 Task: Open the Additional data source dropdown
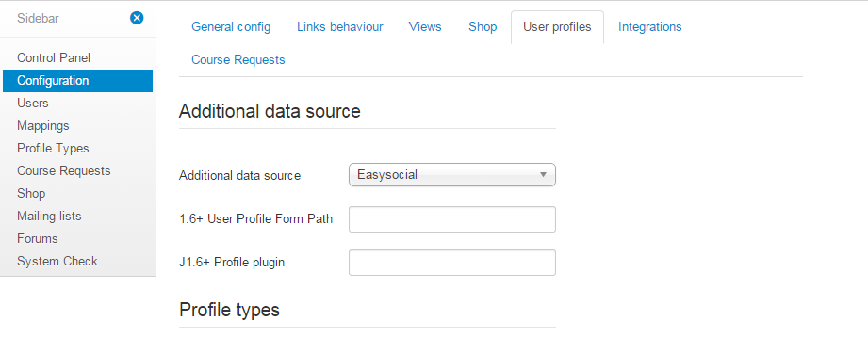[x=451, y=175]
